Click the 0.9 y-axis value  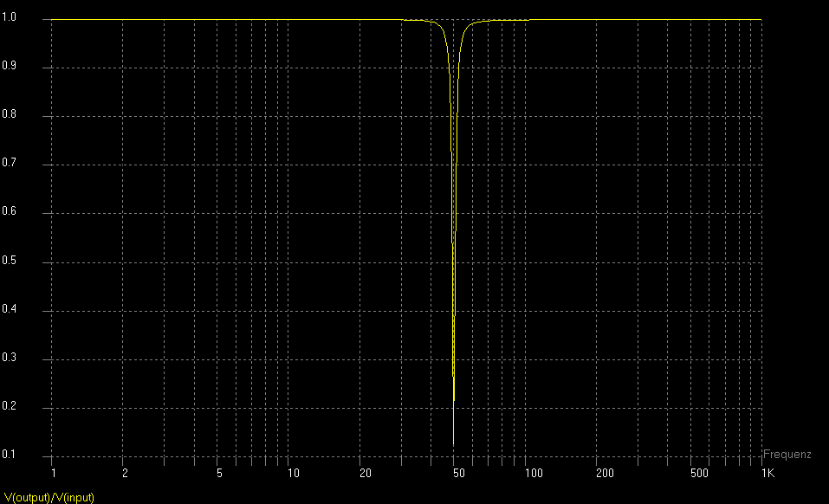point(9,66)
